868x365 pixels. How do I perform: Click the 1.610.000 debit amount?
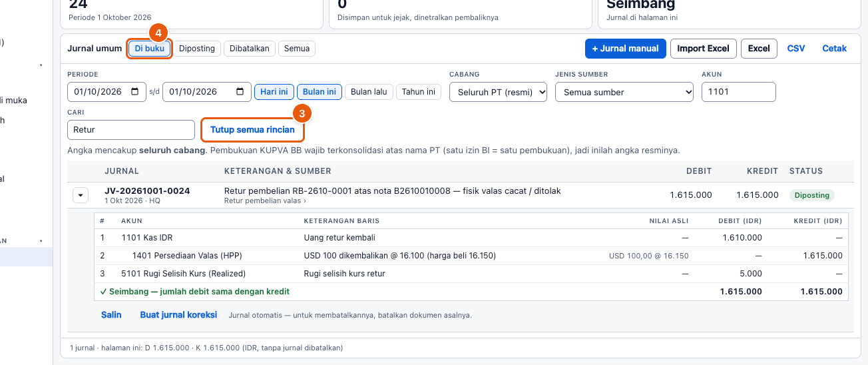742,237
